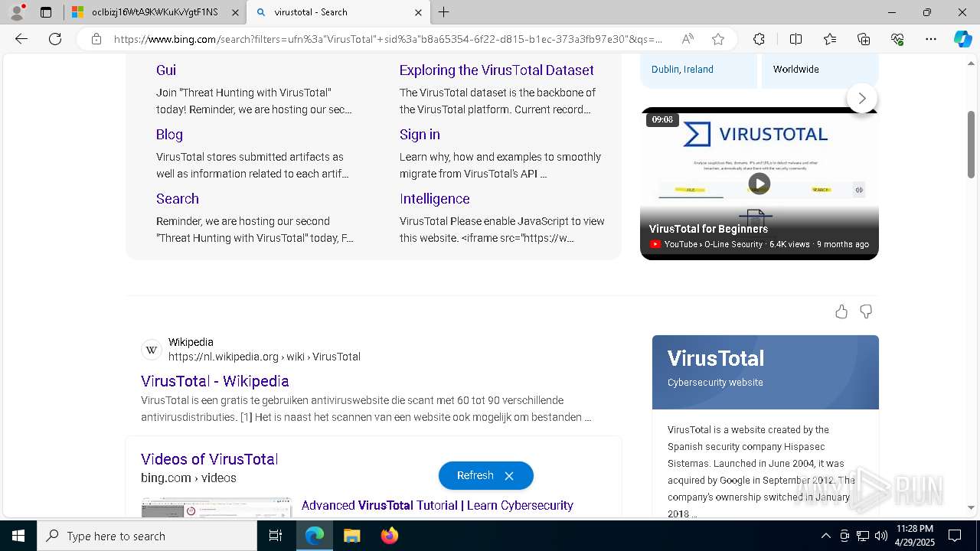This screenshot has height=551, width=980.
Task: Open the Intelligence sitelink
Action: tap(435, 198)
